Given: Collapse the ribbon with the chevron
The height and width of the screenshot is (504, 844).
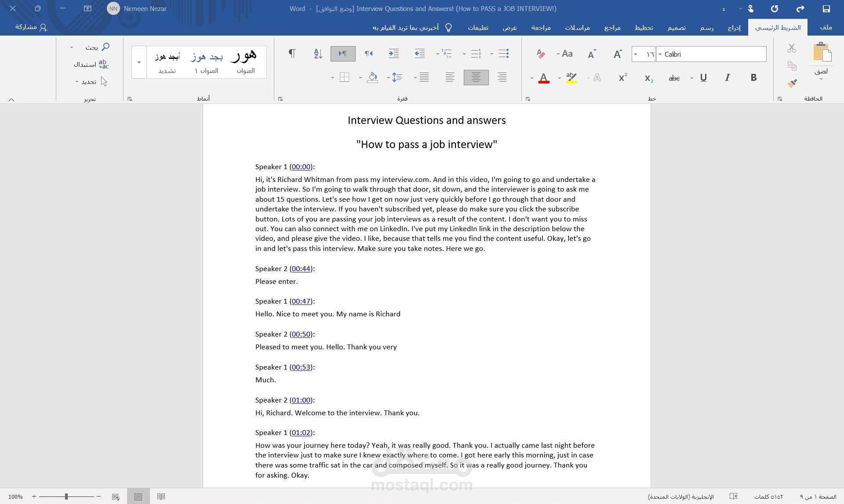Looking at the screenshot, I should 11,100.
